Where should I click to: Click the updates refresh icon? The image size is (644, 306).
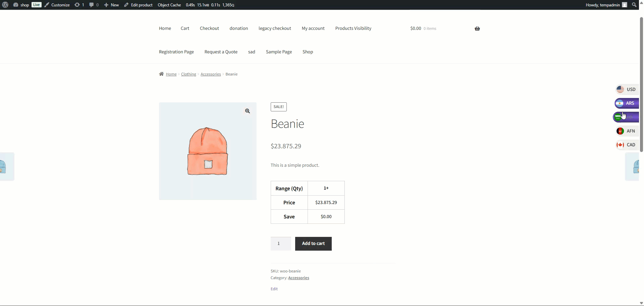pyautogui.click(x=77, y=5)
